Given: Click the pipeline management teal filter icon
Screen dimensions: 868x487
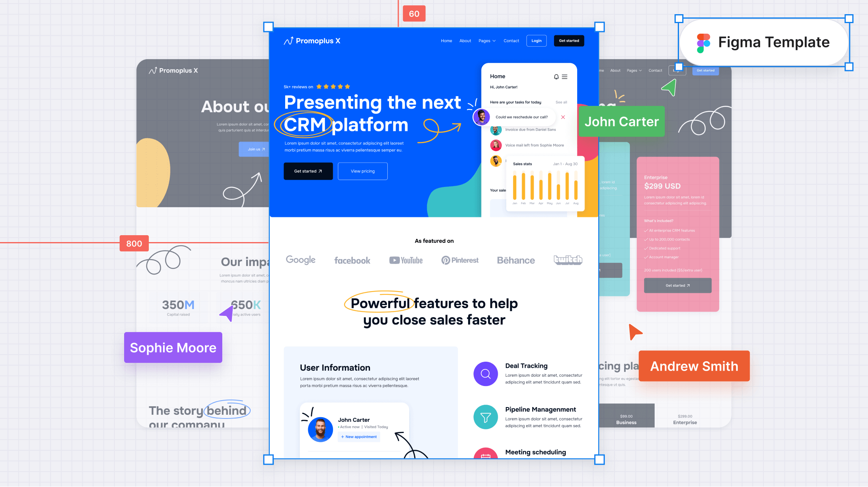Looking at the screenshot, I should [485, 417].
